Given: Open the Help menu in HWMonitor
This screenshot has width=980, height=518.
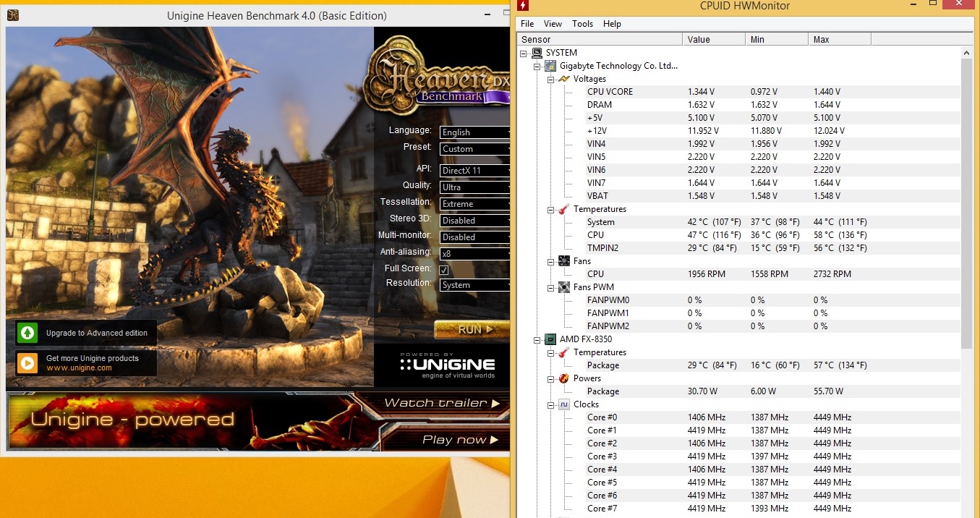Looking at the screenshot, I should pyautogui.click(x=612, y=24).
